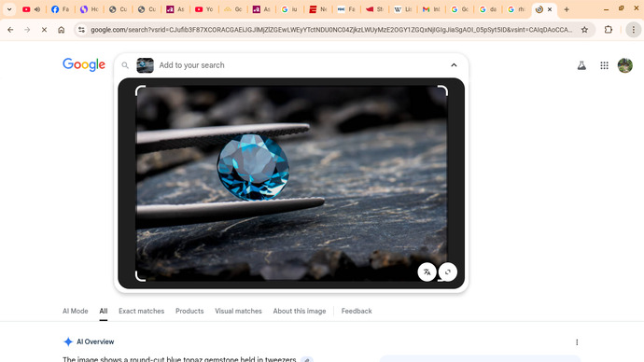Select the Exact matches tab
Image resolution: width=644 pixels, height=362 pixels.
141,311
